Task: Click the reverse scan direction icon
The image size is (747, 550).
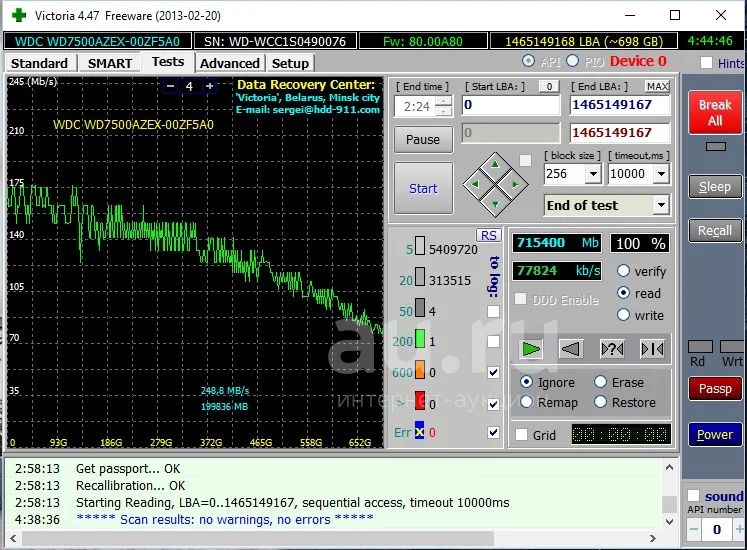Action: coord(570,348)
